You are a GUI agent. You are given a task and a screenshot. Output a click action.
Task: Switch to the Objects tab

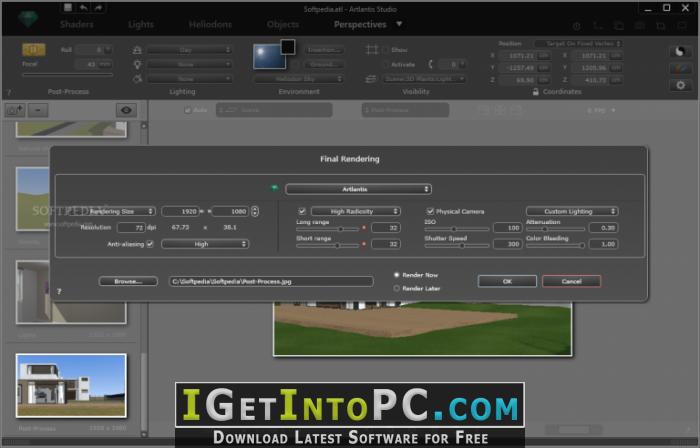(x=283, y=24)
